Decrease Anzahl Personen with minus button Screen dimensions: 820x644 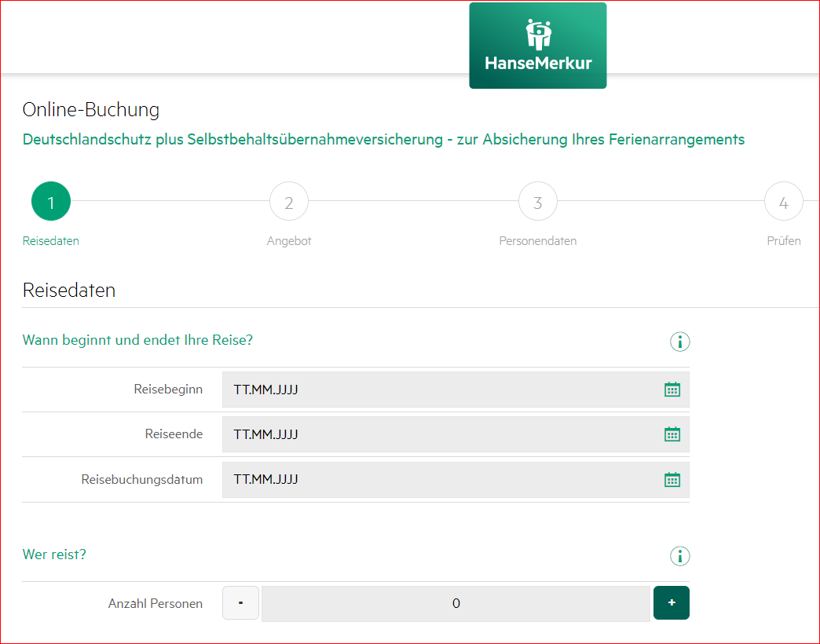pos(240,603)
